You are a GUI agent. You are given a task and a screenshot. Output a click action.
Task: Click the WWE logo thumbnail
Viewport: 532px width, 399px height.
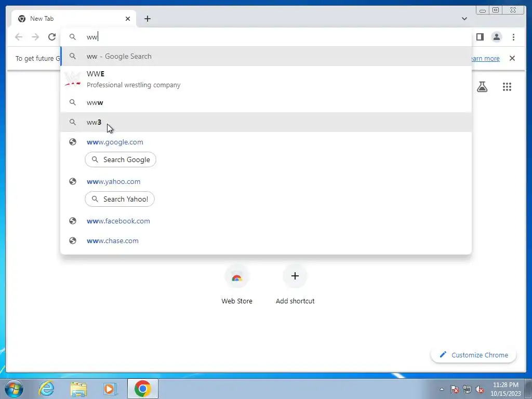(x=73, y=79)
